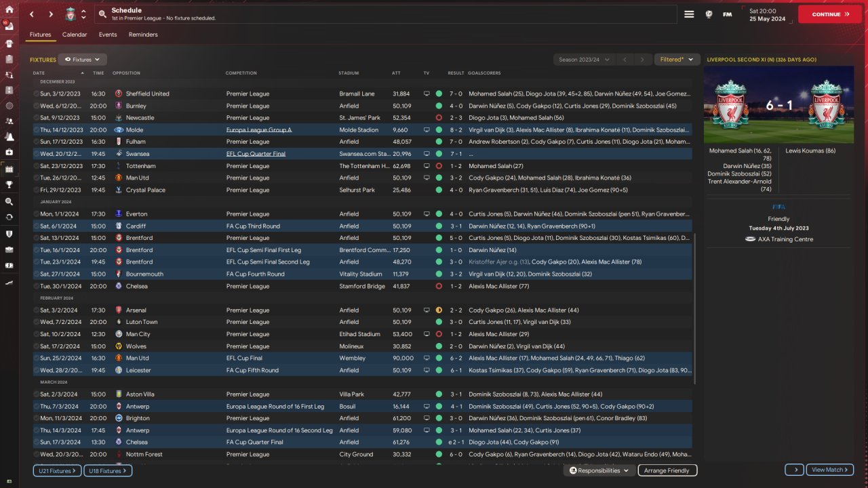Open U18 Fixtures
The image size is (868, 488).
(108, 470)
